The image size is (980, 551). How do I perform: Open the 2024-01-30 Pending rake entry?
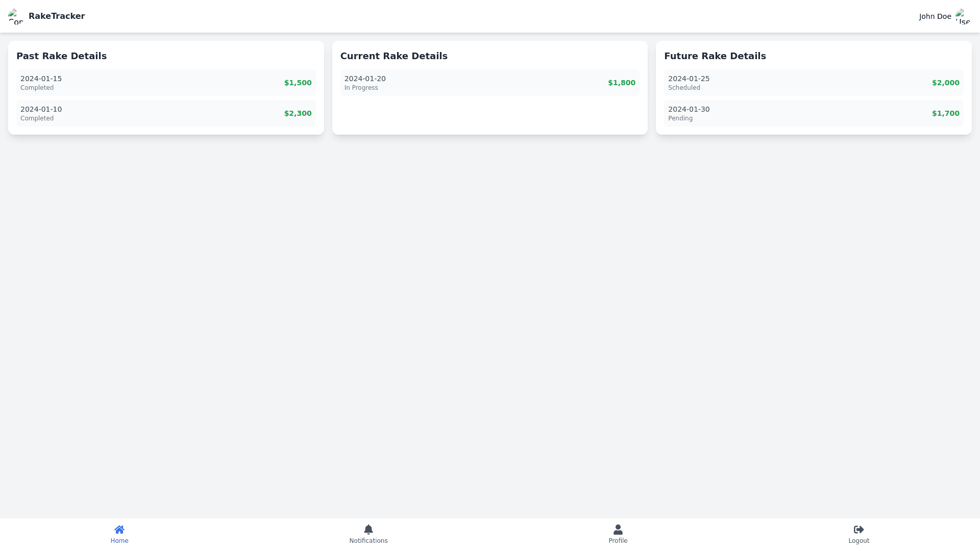point(814,113)
